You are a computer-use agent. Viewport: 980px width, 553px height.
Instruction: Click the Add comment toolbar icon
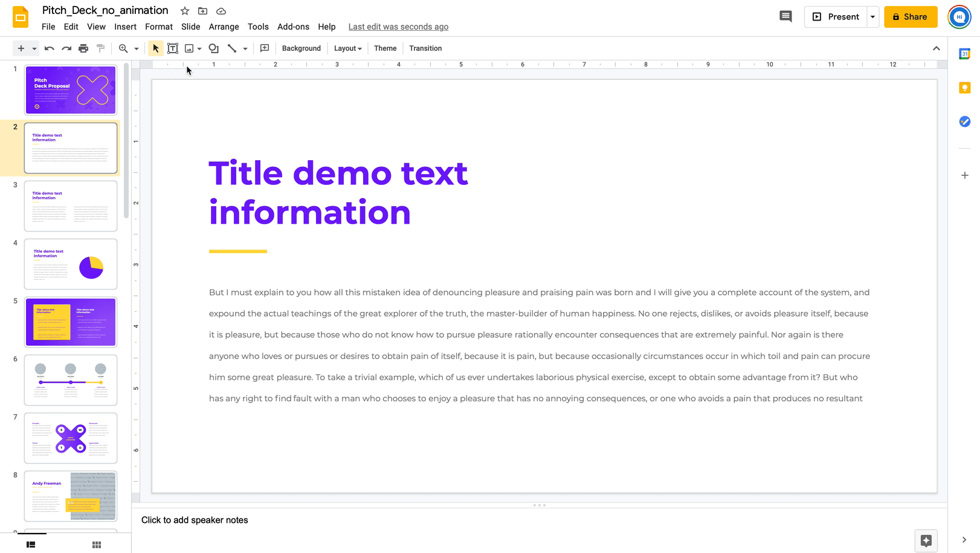click(265, 48)
